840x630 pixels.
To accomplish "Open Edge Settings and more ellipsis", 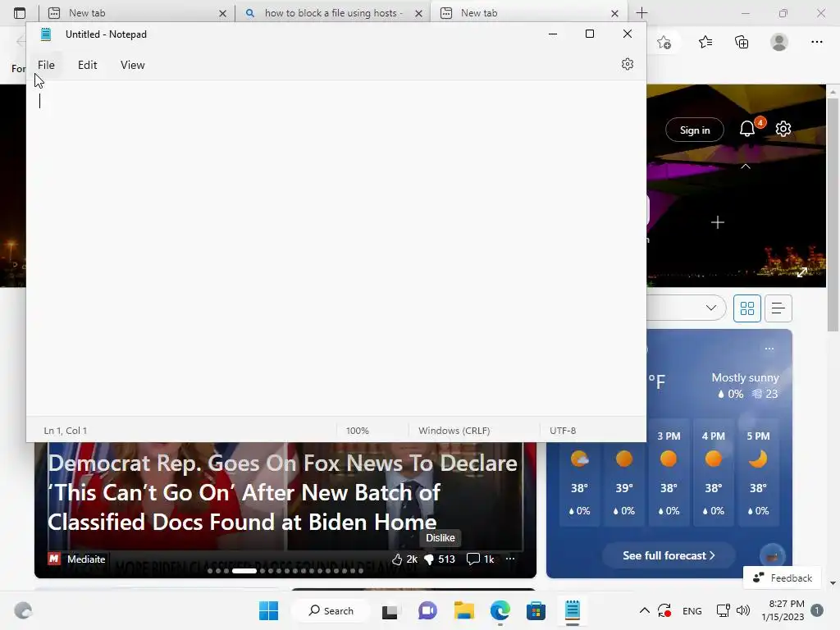I will [x=816, y=42].
